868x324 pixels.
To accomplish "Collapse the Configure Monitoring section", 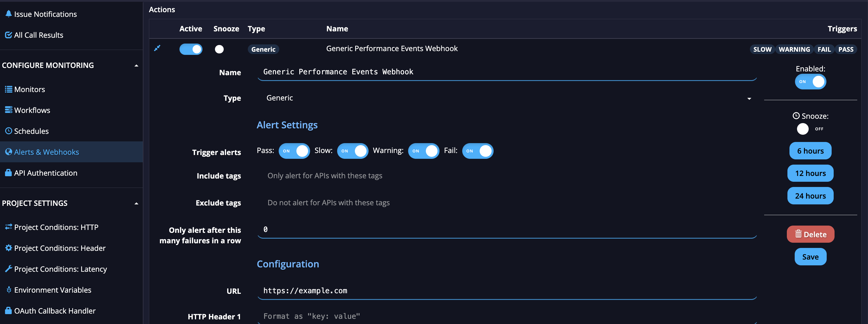I will tap(136, 66).
